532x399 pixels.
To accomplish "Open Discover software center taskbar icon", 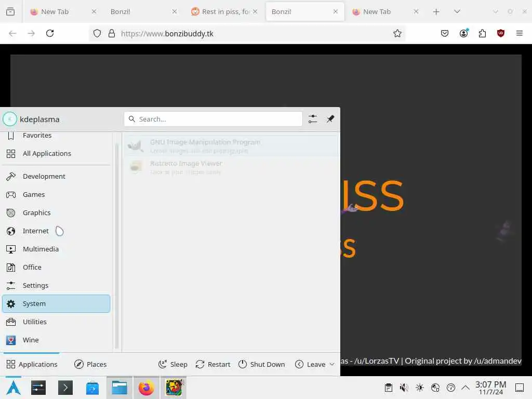I will [x=92, y=388].
